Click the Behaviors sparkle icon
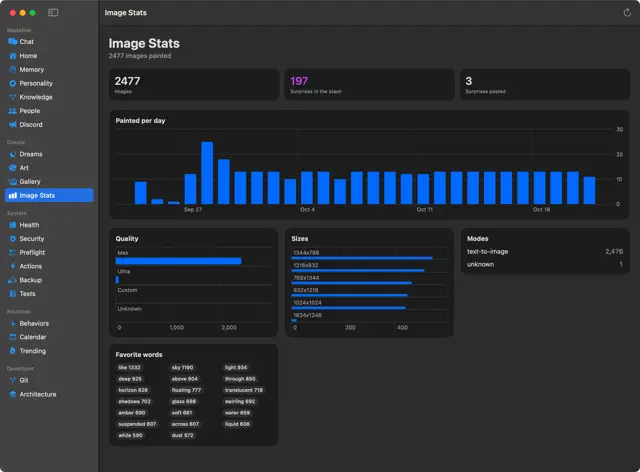Screen dimensions: 640x472 point(13,323)
